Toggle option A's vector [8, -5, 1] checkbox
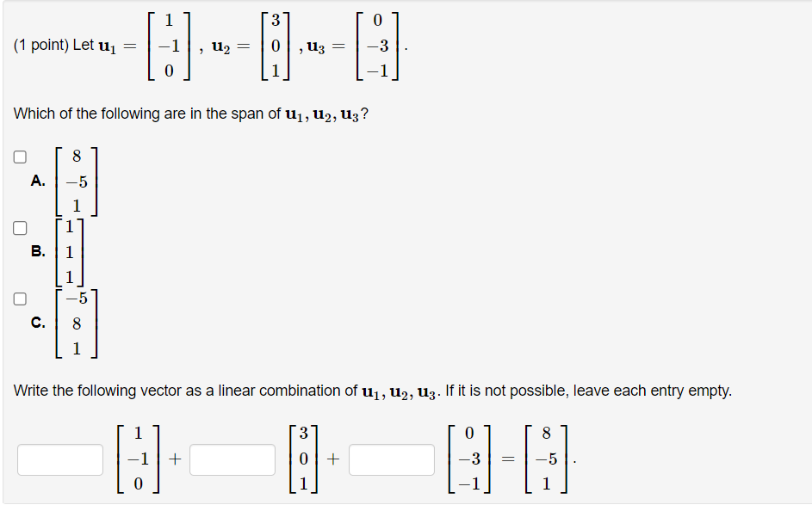The height and width of the screenshot is (505, 812). (19, 156)
